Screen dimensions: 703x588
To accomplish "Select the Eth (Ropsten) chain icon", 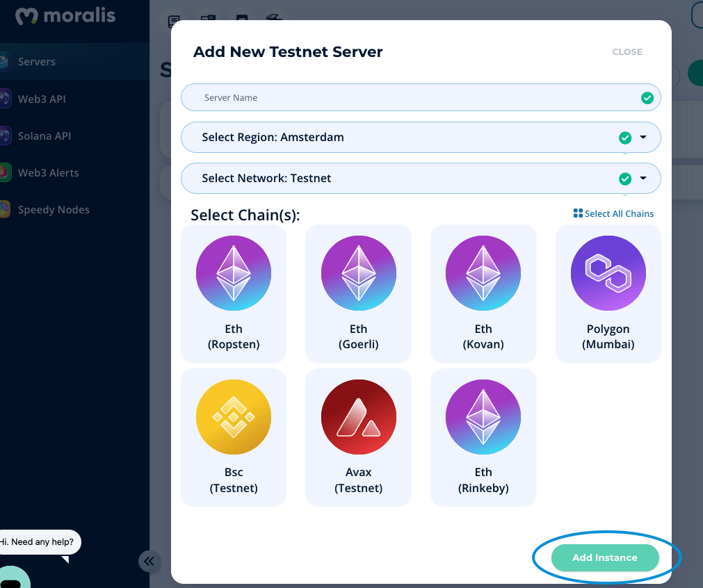I will [x=234, y=273].
